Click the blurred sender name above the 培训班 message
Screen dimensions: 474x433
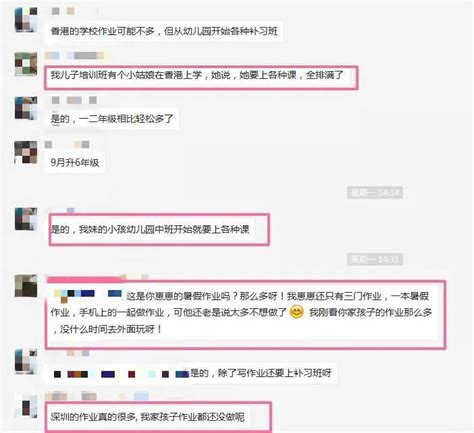click(x=74, y=56)
